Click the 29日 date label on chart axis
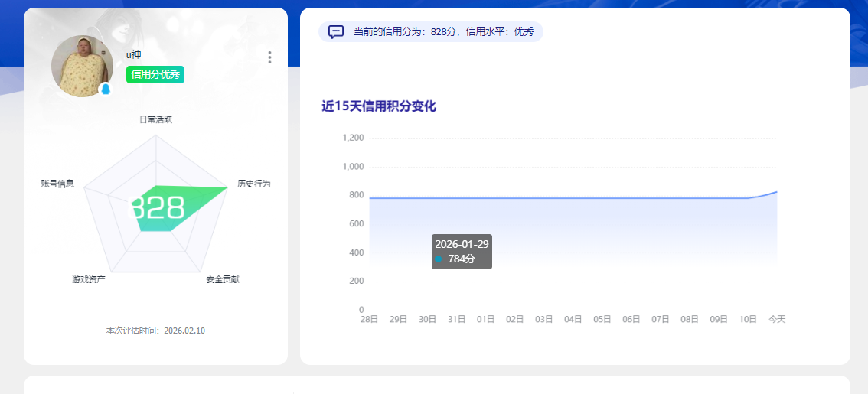 [399, 319]
